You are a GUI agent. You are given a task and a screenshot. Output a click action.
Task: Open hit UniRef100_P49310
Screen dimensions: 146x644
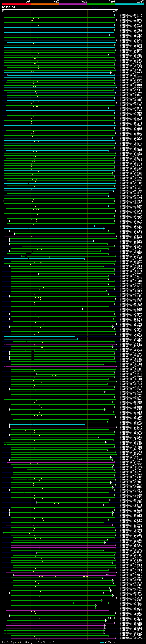click(x=131, y=17)
